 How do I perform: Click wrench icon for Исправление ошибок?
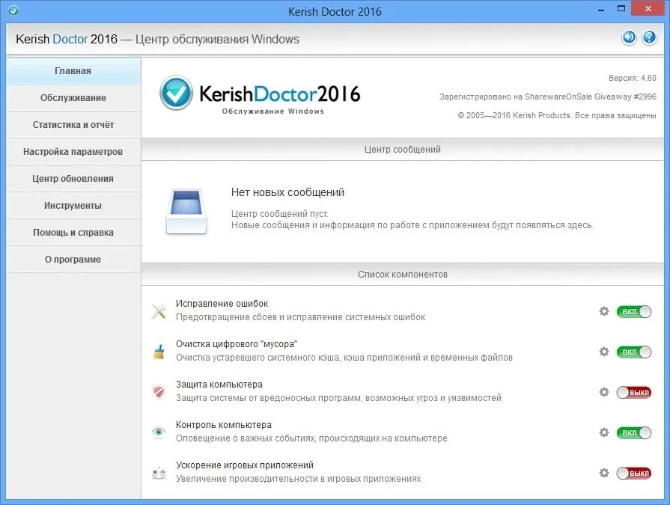pyautogui.click(x=159, y=311)
